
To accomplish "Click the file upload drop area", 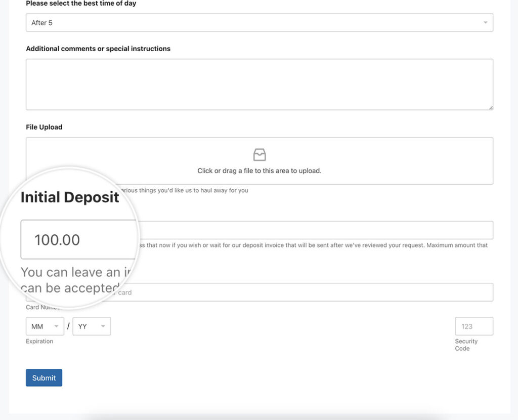I will (260, 160).
